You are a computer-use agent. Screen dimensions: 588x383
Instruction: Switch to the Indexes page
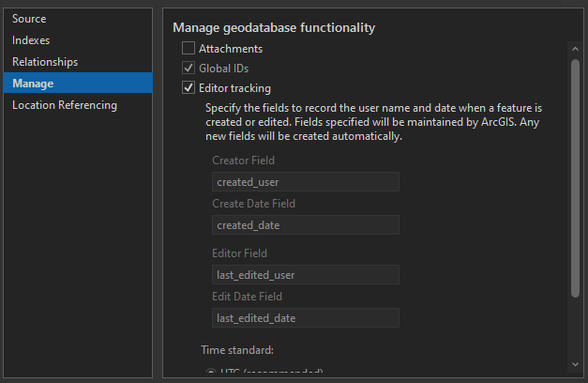pos(31,40)
